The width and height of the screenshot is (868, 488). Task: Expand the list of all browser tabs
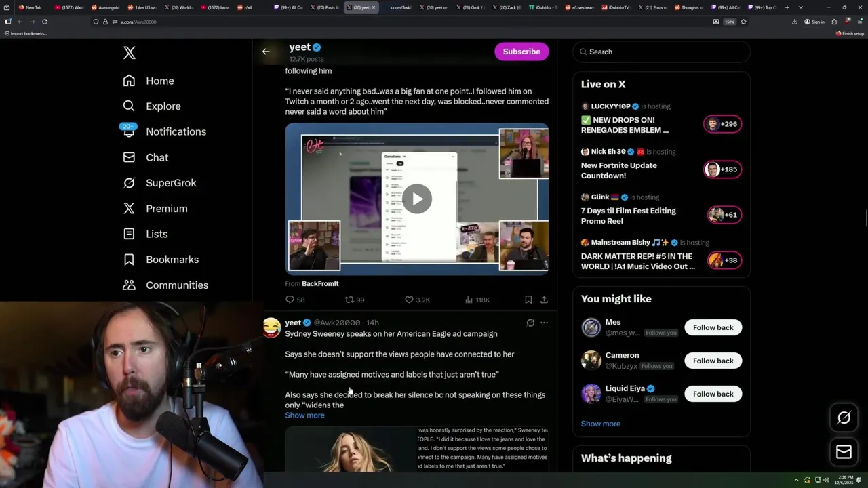pos(801,7)
